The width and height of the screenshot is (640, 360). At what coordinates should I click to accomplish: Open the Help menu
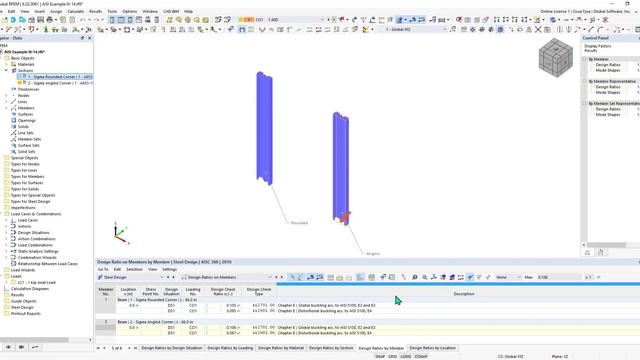pyautogui.click(x=188, y=11)
